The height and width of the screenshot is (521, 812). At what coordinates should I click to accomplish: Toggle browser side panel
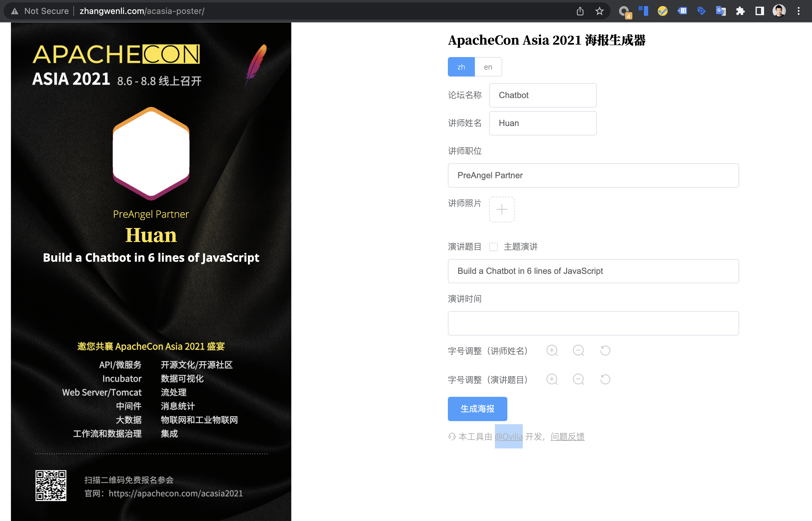coord(760,11)
